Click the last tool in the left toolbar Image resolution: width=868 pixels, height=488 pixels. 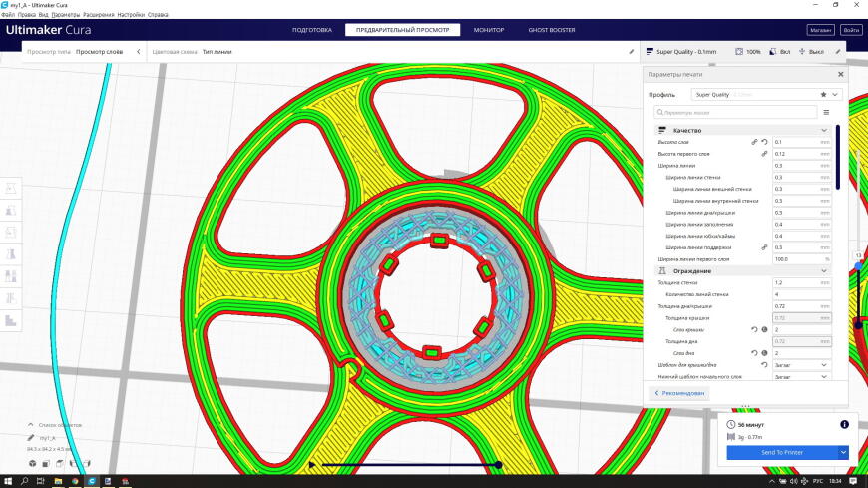[x=11, y=320]
